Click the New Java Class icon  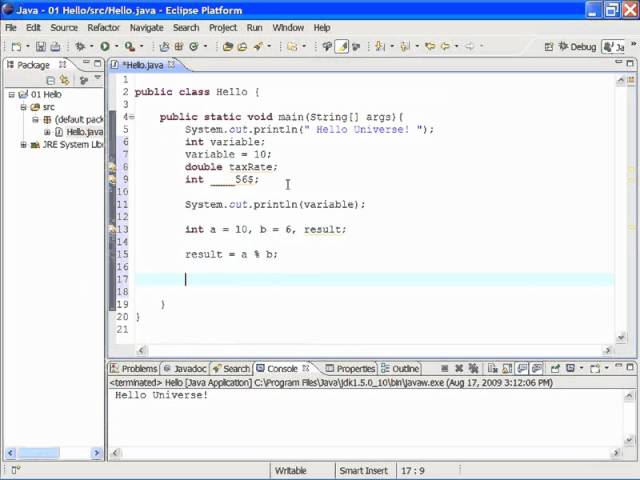coord(194,47)
